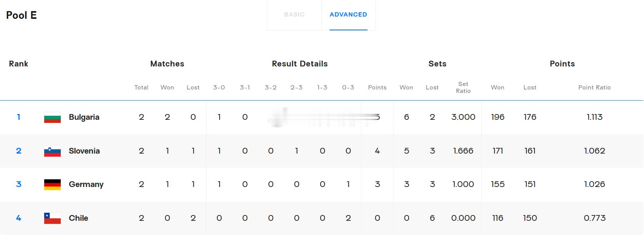644x235 pixels.
Task: Open the Germany team link
Action: [86, 185]
